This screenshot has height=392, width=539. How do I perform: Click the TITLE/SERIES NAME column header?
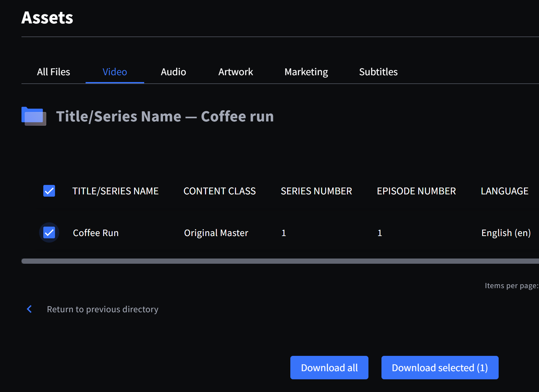tap(116, 191)
